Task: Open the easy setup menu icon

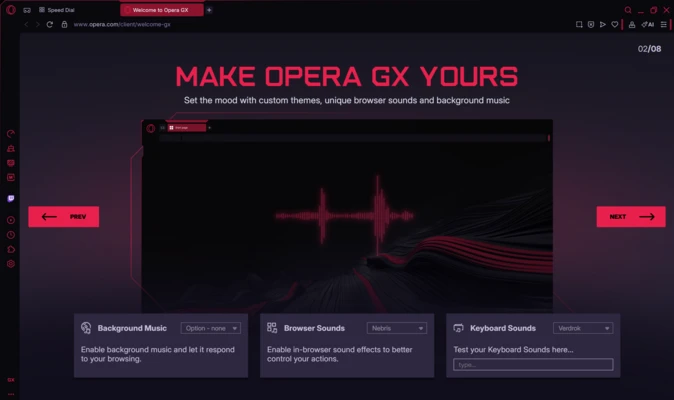Action: (x=664, y=24)
